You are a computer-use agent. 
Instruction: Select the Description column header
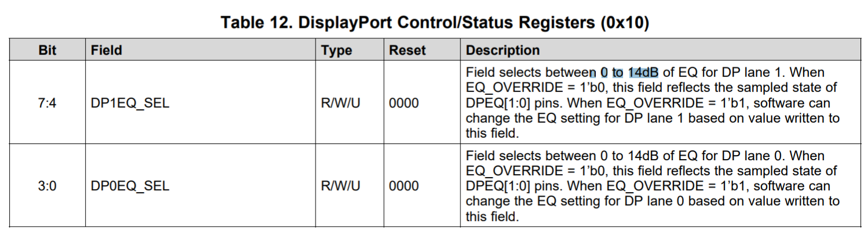(503, 50)
